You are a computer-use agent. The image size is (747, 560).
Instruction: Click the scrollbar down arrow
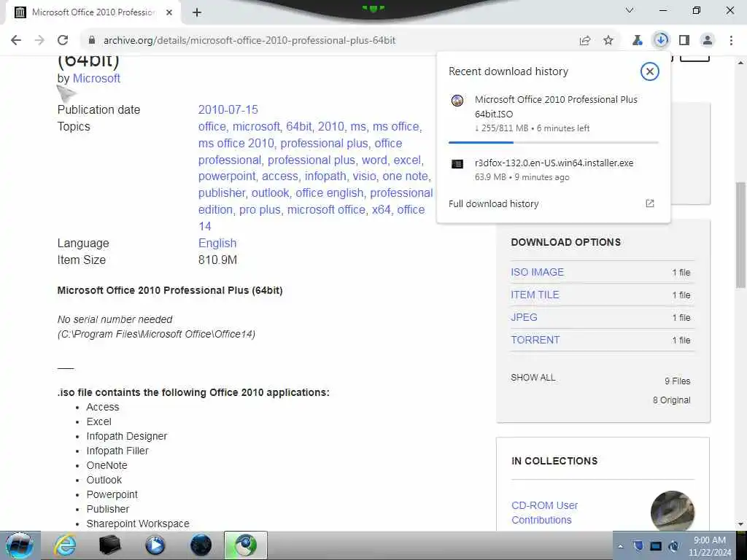click(740, 525)
